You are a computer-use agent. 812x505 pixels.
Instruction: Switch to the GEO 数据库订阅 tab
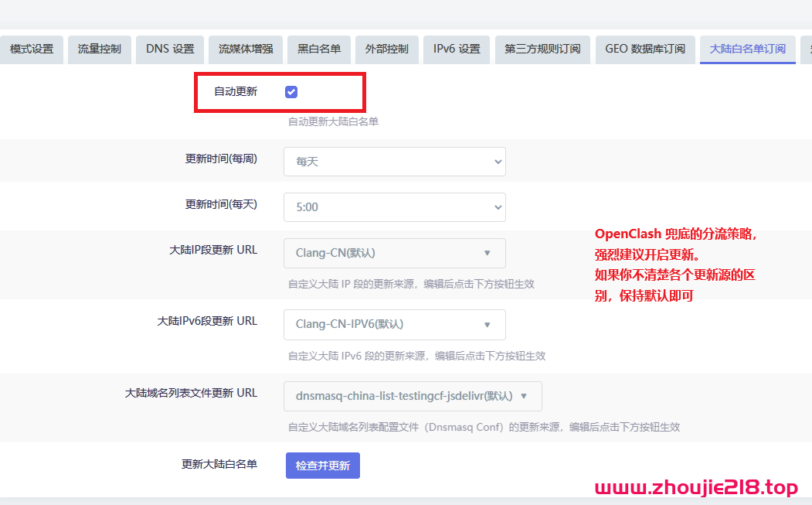pyautogui.click(x=644, y=49)
